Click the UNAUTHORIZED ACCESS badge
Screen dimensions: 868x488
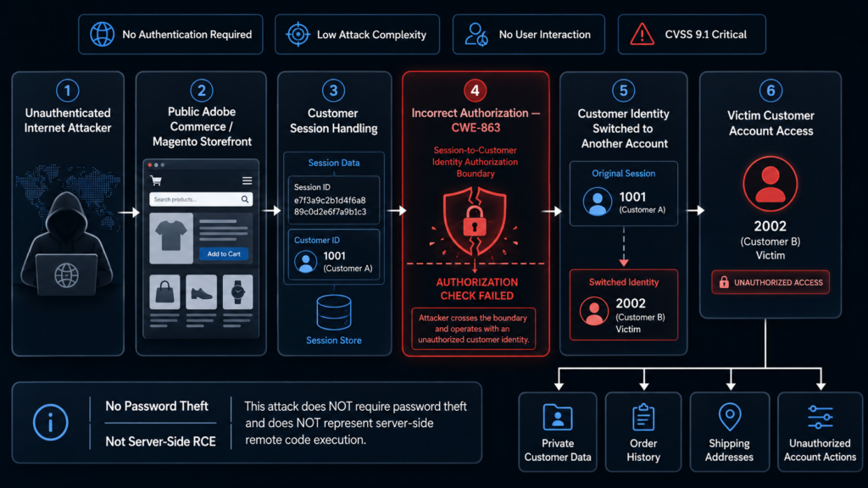pos(771,282)
